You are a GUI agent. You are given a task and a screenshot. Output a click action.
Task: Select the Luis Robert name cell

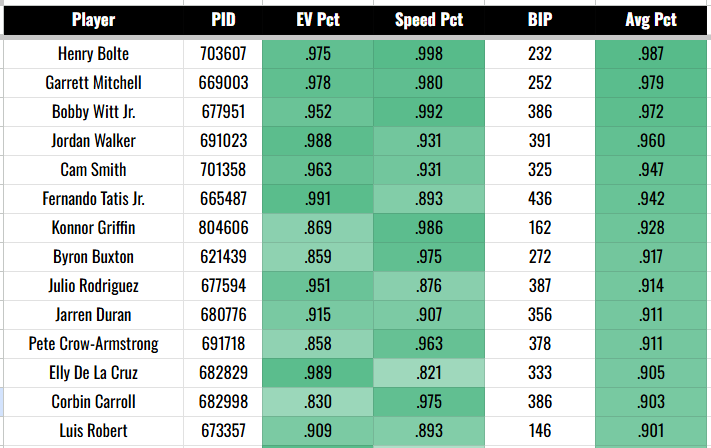[x=93, y=431]
